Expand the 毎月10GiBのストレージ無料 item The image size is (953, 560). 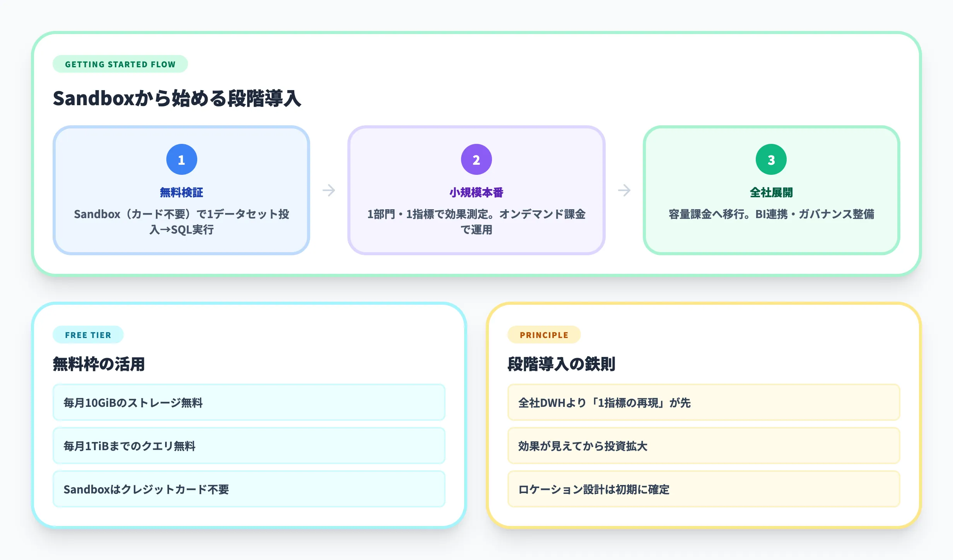(249, 403)
